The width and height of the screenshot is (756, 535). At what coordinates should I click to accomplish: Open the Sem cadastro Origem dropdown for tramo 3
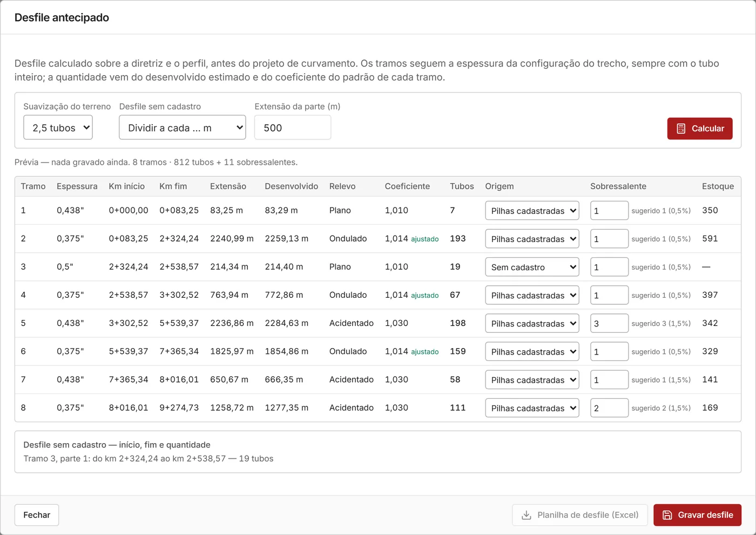pos(532,267)
